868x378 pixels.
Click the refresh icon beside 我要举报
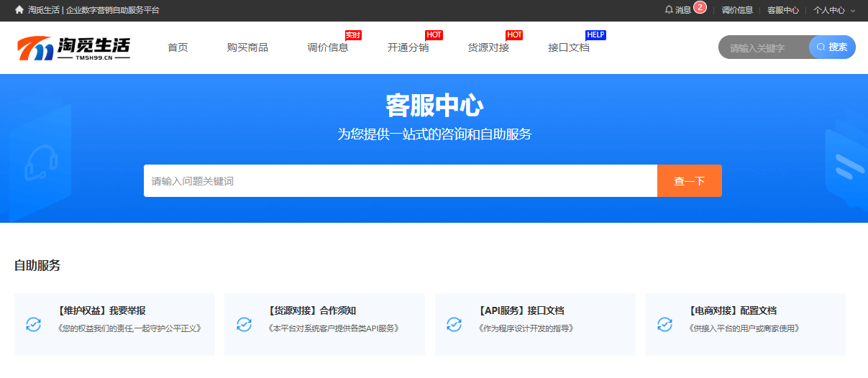33,324
